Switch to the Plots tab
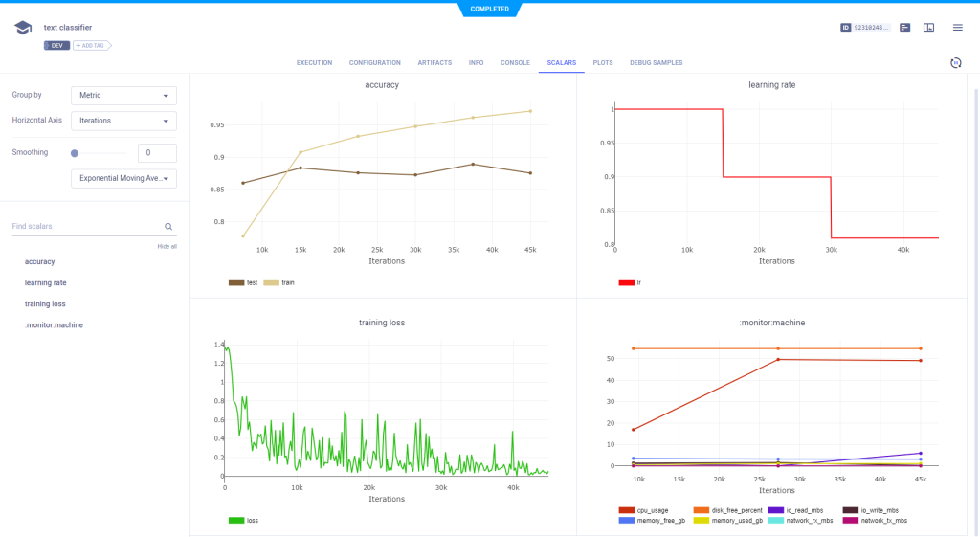Image resolution: width=980 pixels, height=537 pixels. coord(603,63)
